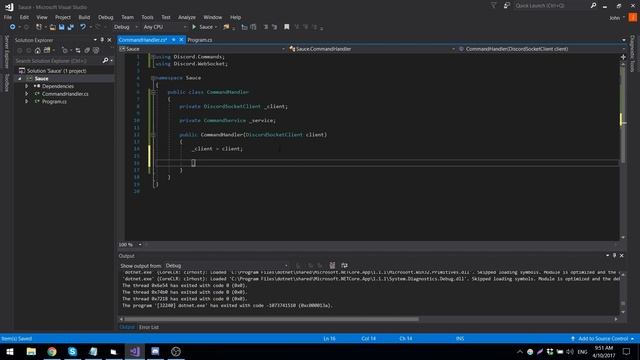Click the feedback icon beside Quick Launch
Image resolution: width=640 pixels, height=360 pixels.
click(507, 6)
